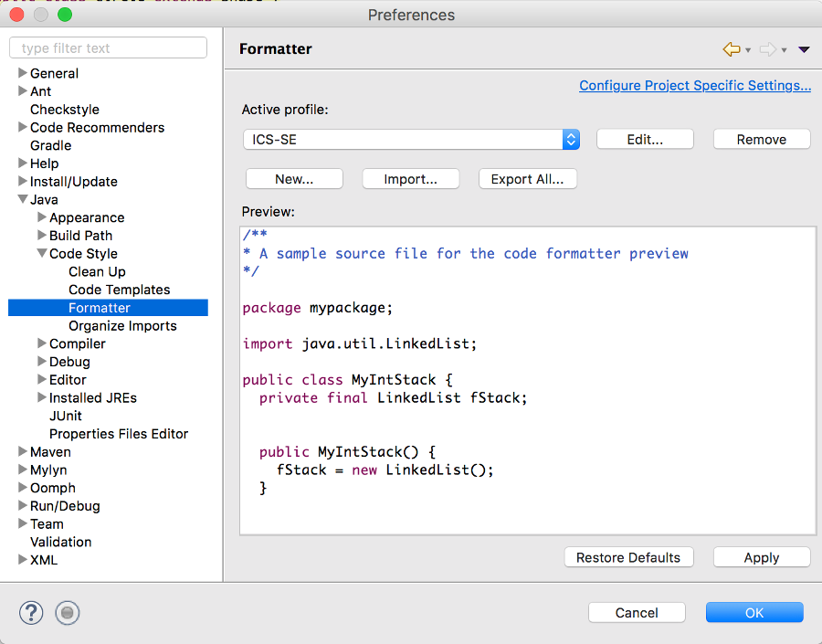Open the view menu triangle at top right

(803, 50)
